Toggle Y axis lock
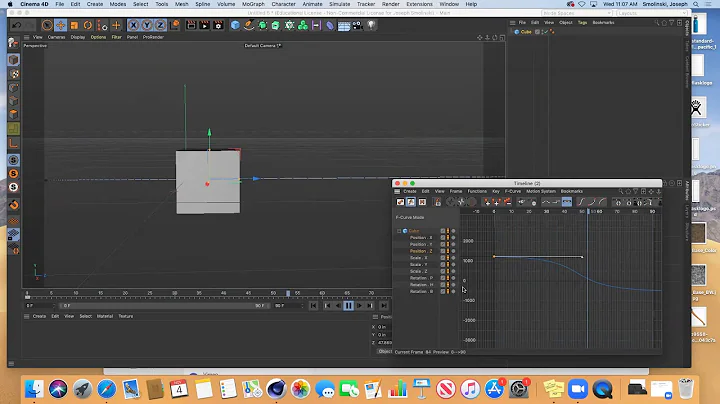Viewport: 720px width, 404px height. point(146,25)
